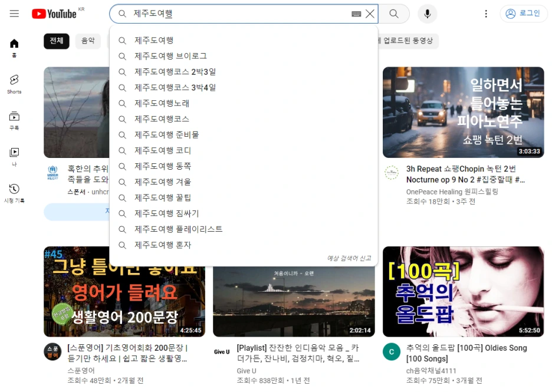
Task: Choose suggestion 제주도여행 혼자
Action: point(244,245)
